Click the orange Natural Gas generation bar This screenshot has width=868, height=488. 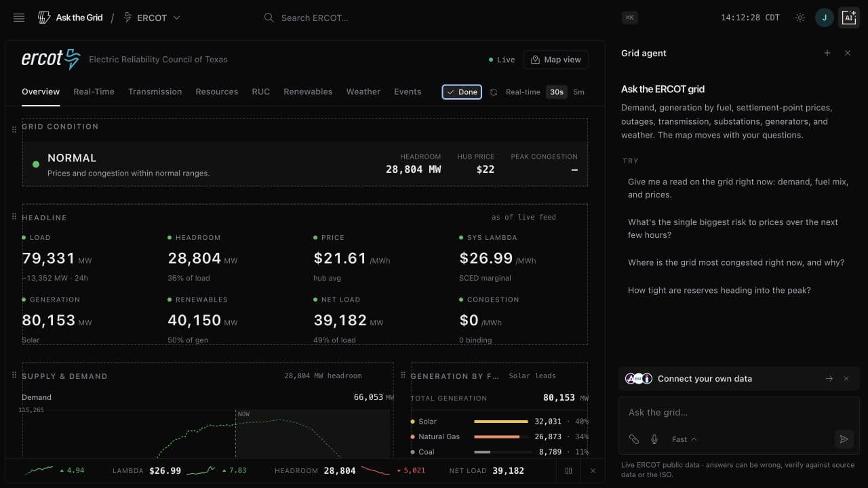497,436
